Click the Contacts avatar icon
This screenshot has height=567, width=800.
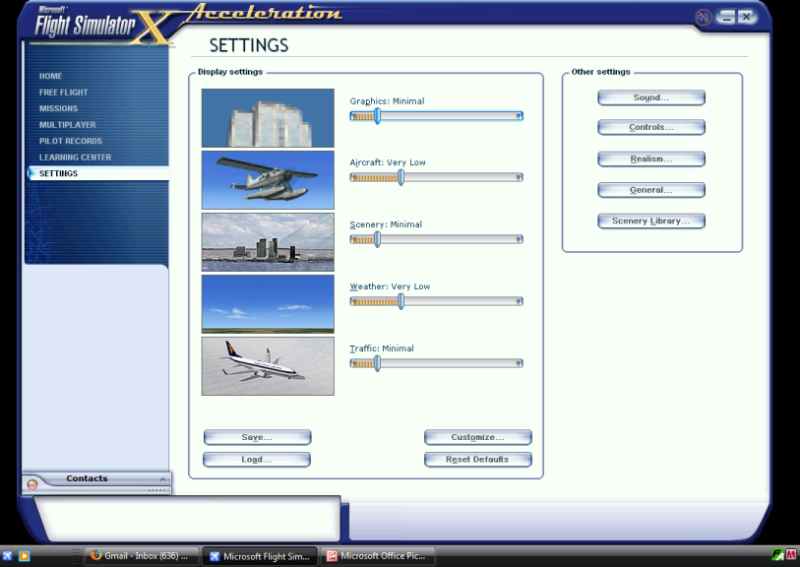pyautogui.click(x=33, y=483)
